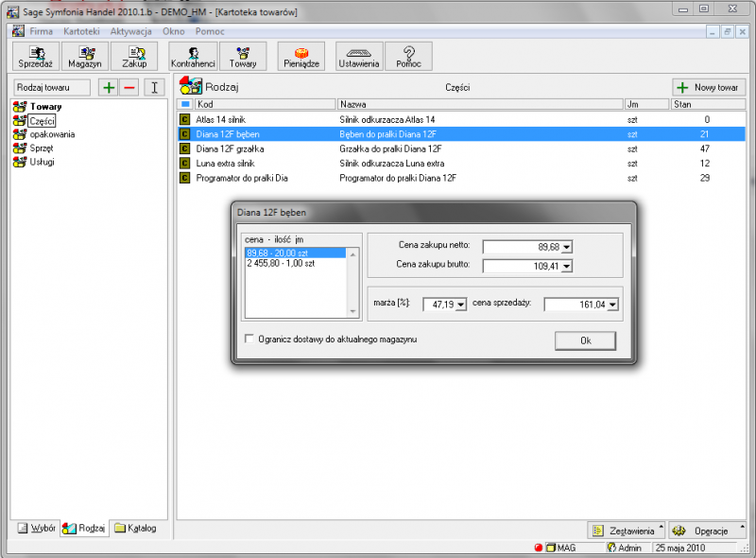Click the cena sprzedaży value field
The height and width of the screenshot is (558, 756).
point(576,305)
